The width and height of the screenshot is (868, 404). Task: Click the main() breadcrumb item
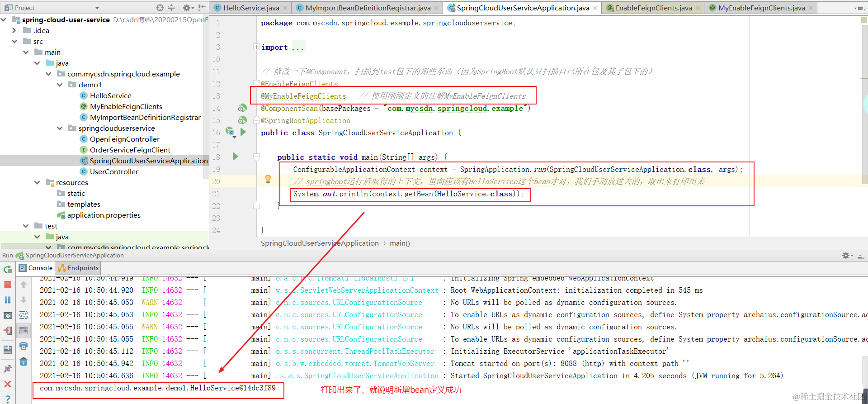400,243
